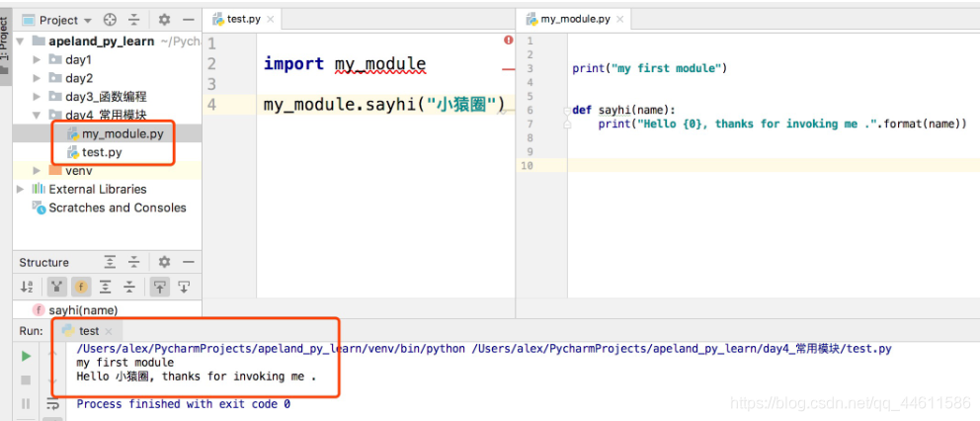Open Project panel settings gear
The height and width of the screenshot is (421, 980).
pos(164,20)
